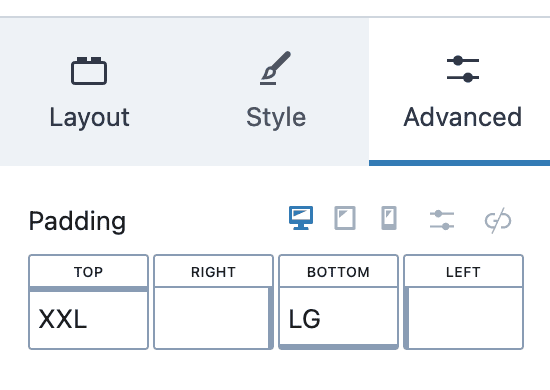
Task: Click the Layout brick icon
Action: tap(89, 71)
